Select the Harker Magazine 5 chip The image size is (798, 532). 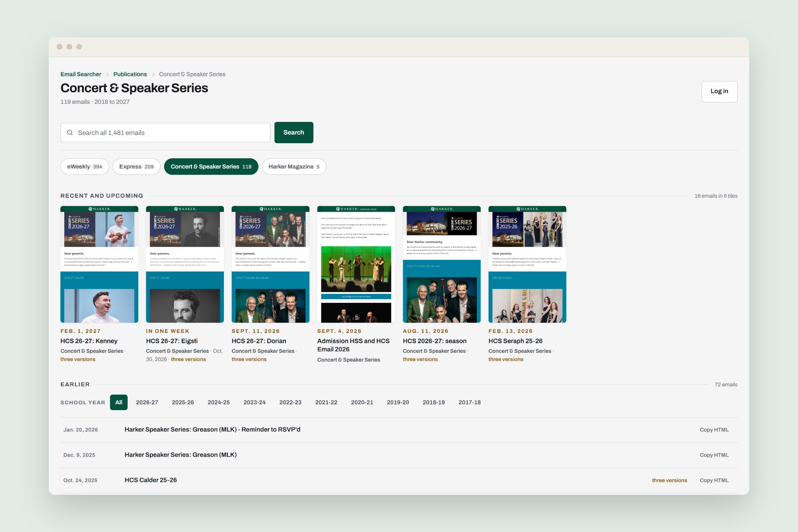[x=294, y=167]
